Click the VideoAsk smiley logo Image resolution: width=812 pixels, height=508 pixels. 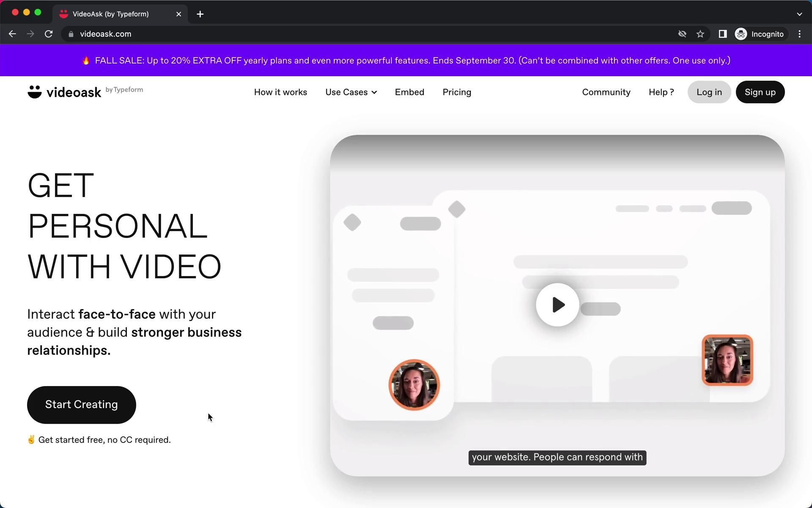[35, 91]
